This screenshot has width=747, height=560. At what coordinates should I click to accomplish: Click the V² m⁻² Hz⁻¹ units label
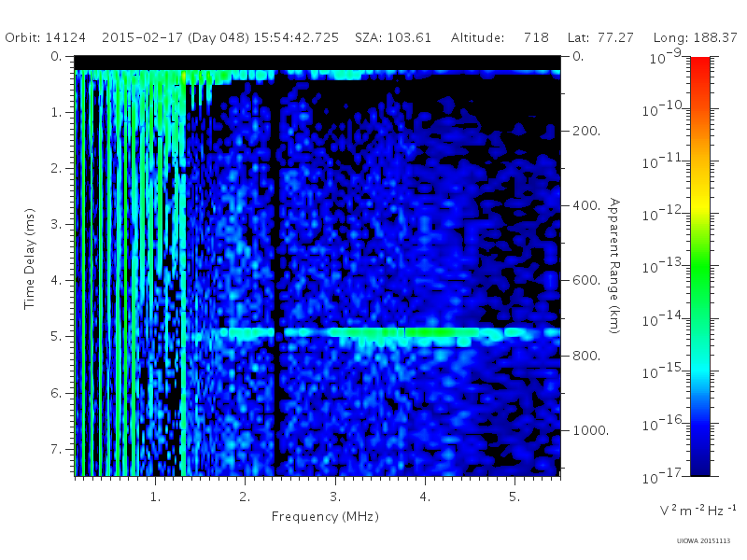(698, 510)
